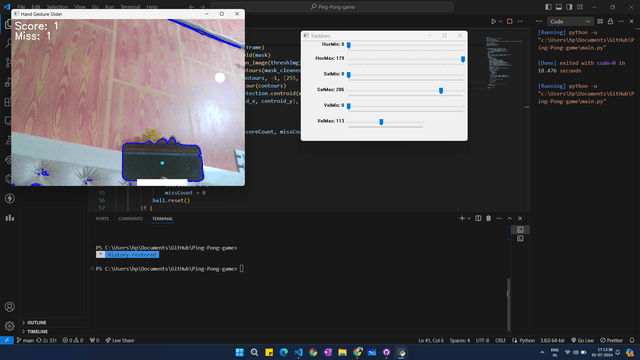Customize layout icon in title bar

[x=580, y=7]
